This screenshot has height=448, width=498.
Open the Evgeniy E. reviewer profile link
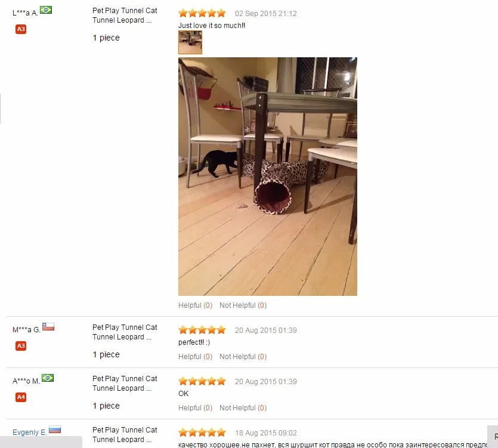click(x=30, y=432)
